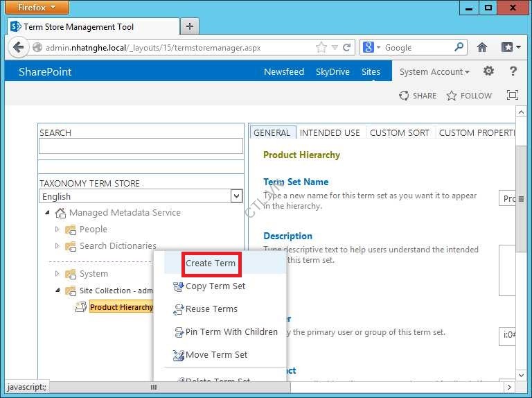Click inside the SEARCH text box
The height and width of the screenshot is (398, 532).
[x=141, y=146]
